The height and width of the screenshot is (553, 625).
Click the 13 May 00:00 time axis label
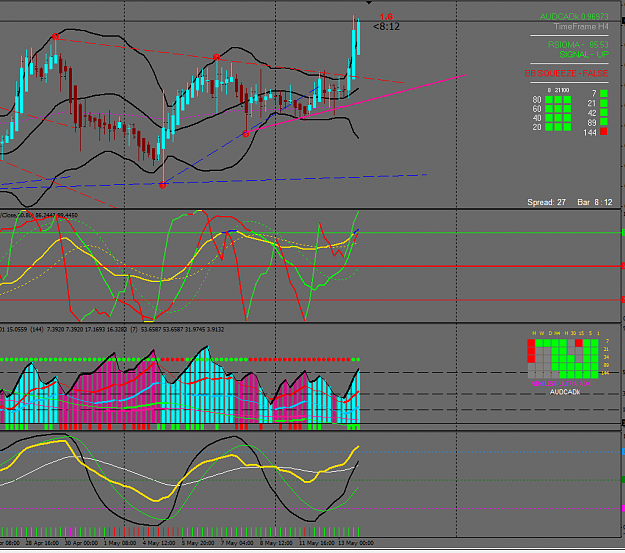point(356,543)
